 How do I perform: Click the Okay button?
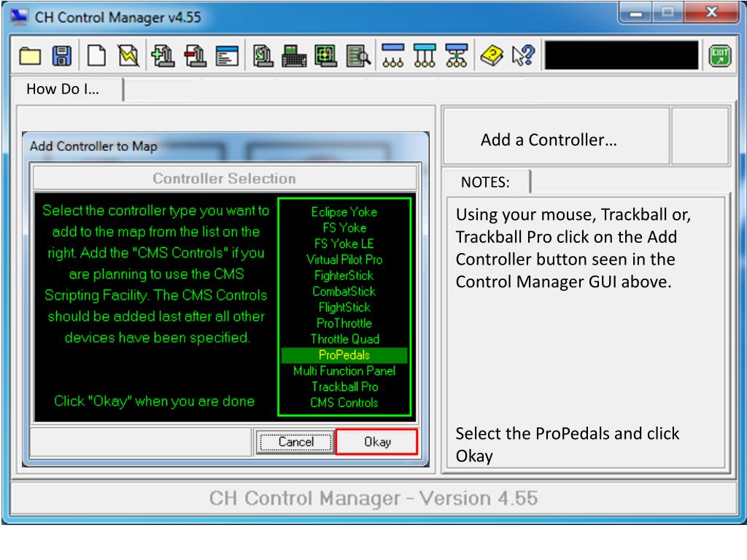pos(377,442)
